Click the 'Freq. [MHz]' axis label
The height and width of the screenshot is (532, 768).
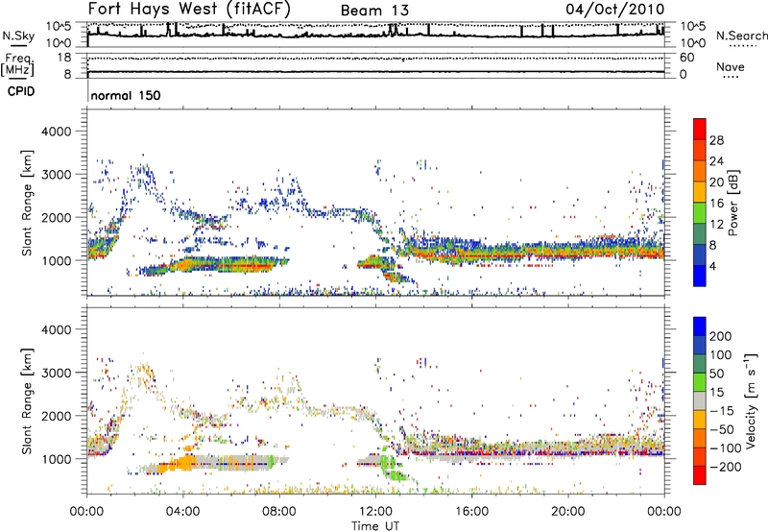click(17, 64)
